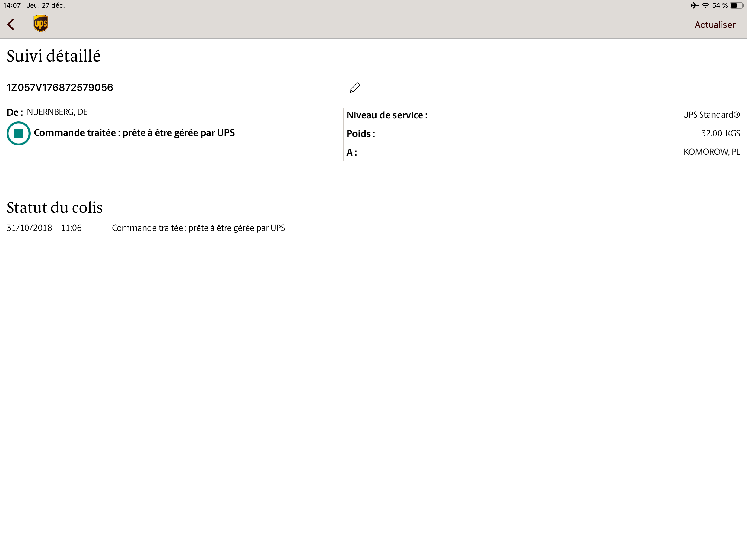Select tracking number 1Z057V176872579056
Screen dimensions: 747x560
[x=60, y=87]
